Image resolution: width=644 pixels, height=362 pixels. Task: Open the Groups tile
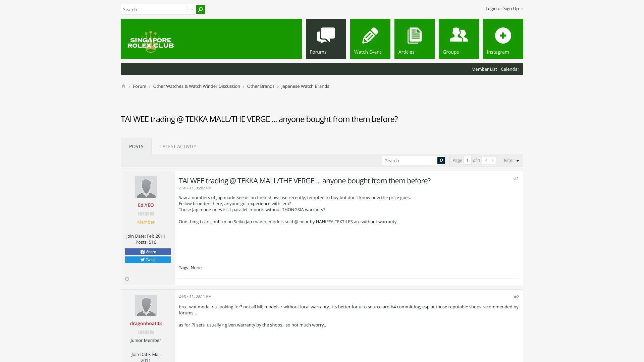459,39
